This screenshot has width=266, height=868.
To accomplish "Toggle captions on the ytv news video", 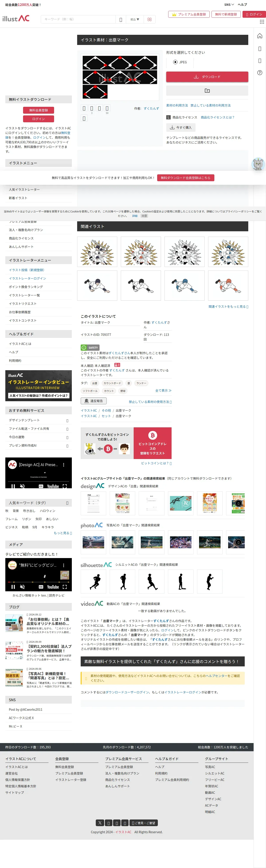I will pos(41,587).
